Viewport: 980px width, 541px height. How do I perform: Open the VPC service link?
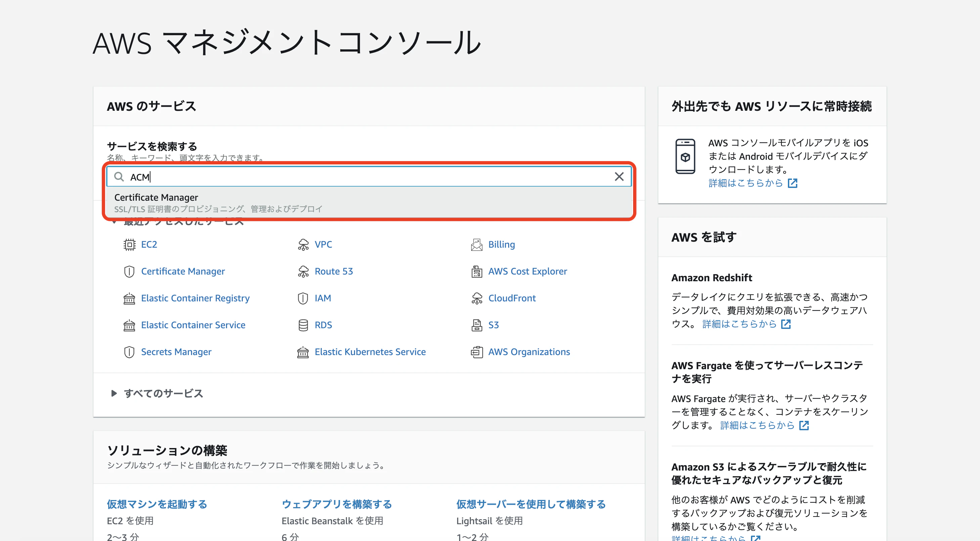pos(323,244)
